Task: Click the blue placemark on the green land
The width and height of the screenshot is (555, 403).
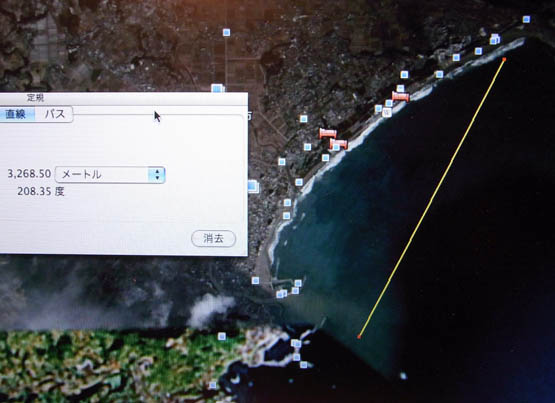Action: 222,336
